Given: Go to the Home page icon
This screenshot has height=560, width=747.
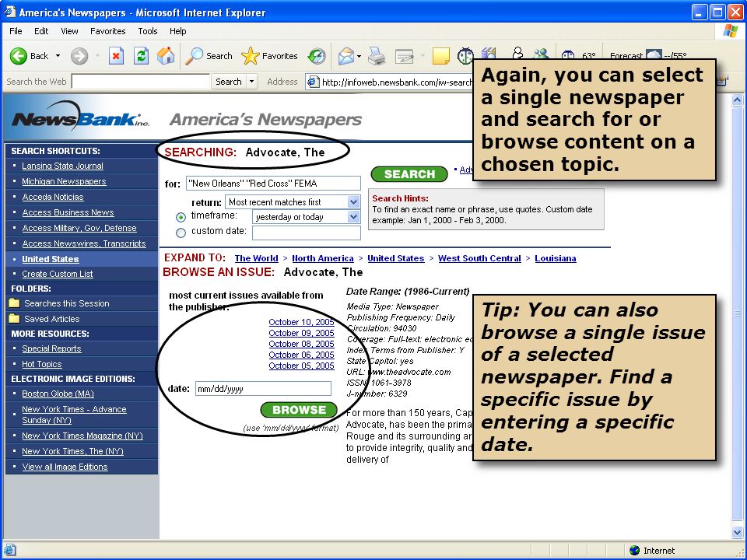Looking at the screenshot, I should (167, 56).
